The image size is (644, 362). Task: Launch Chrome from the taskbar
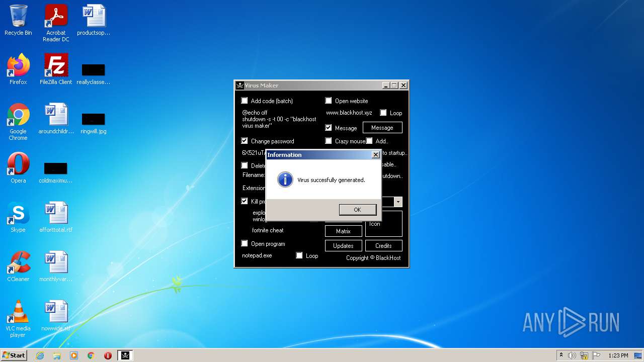91,355
